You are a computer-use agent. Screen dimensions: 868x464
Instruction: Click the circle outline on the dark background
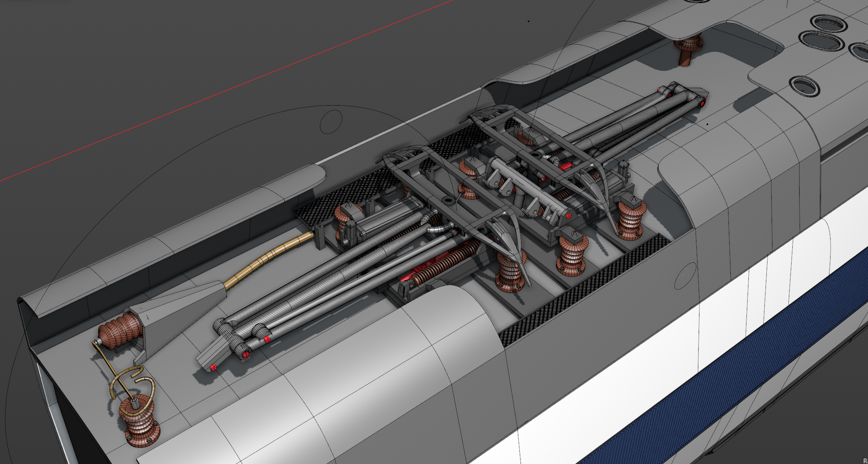click(331, 122)
